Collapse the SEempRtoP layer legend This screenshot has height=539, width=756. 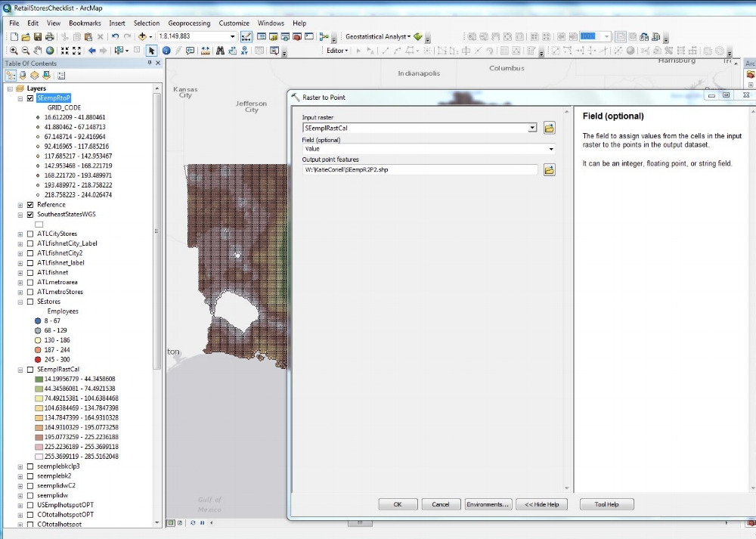click(x=20, y=98)
